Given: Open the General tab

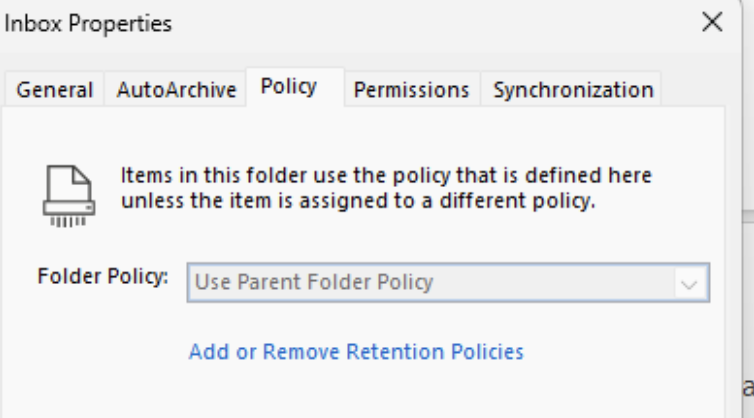Looking at the screenshot, I should 54,89.
